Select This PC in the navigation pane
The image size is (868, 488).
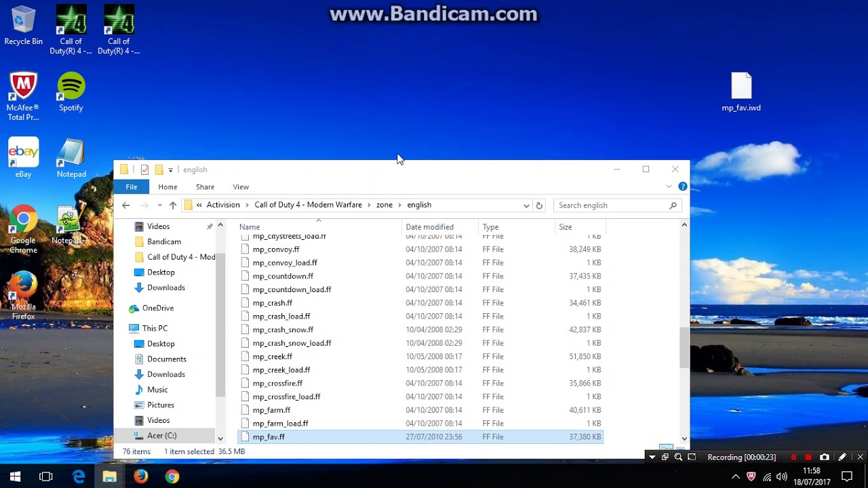coord(155,328)
